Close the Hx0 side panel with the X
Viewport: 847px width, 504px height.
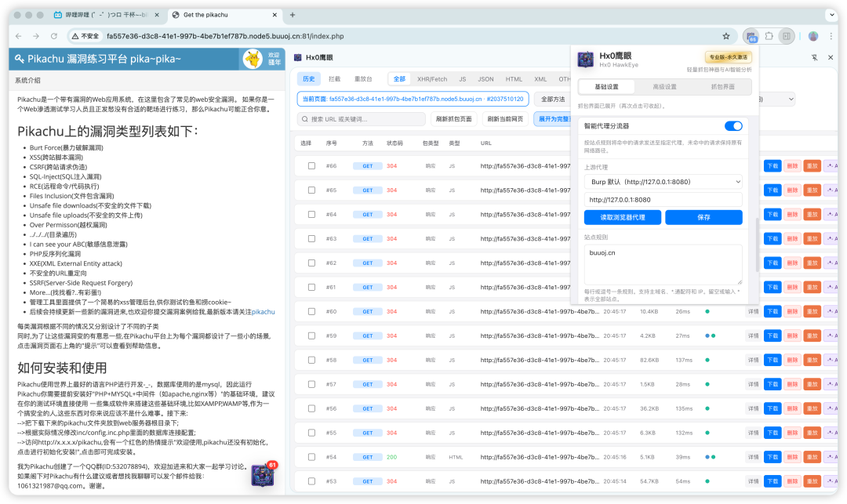pos(831,57)
